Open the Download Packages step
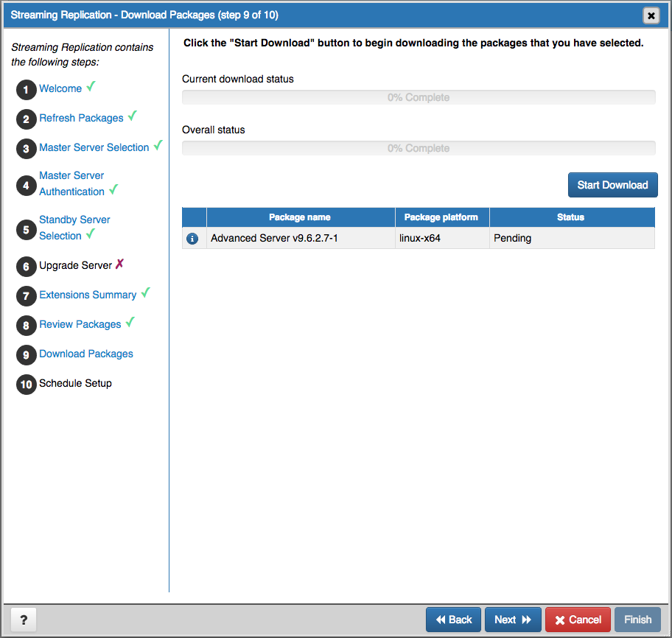The height and width of the screenshot is (638, 672). [86, 354]
